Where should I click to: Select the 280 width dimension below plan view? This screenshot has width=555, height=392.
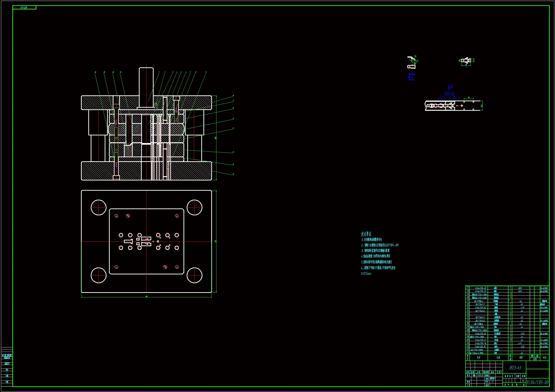pyautogui.click(x=146, y=296)
